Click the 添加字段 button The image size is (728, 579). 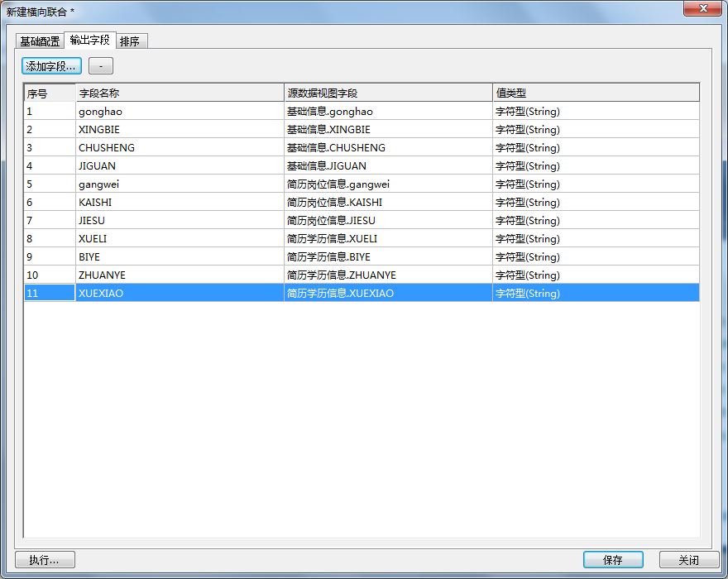[x=51, y=66]
